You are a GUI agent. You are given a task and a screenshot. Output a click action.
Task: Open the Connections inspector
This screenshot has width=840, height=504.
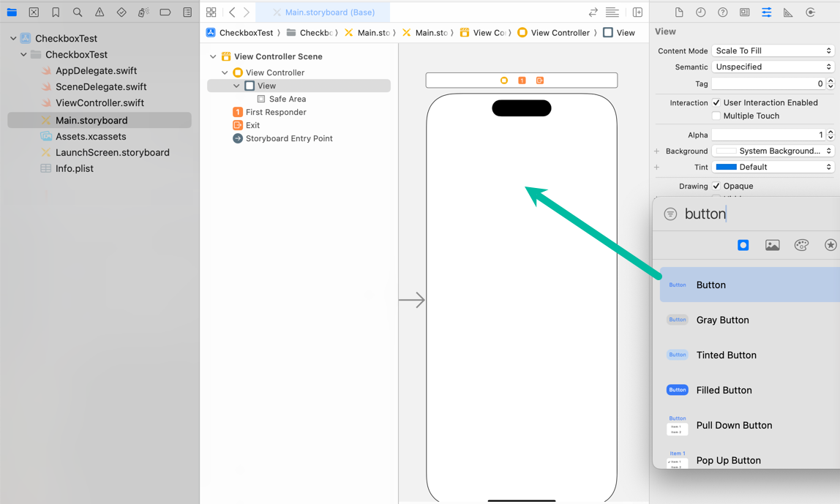click(x=810, y=12)
